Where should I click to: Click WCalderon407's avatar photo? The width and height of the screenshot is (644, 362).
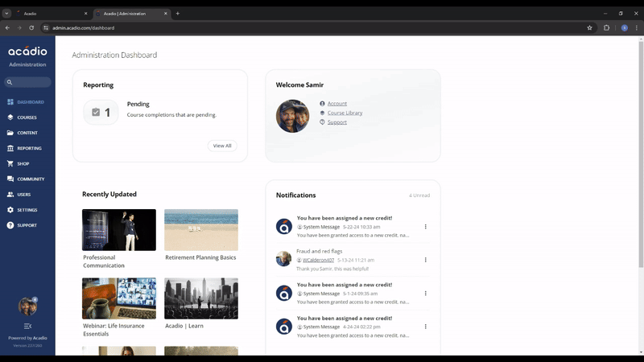click(x=284, y=258)
